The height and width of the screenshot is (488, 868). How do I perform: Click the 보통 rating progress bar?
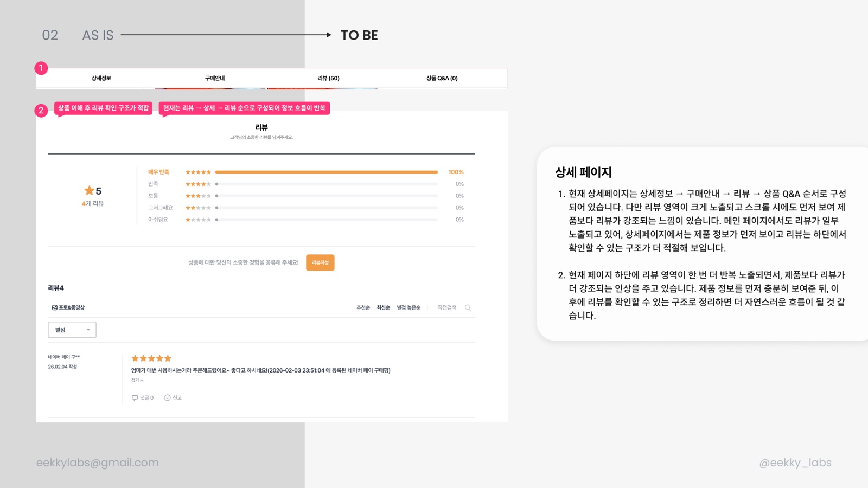[x=326, y=196]
